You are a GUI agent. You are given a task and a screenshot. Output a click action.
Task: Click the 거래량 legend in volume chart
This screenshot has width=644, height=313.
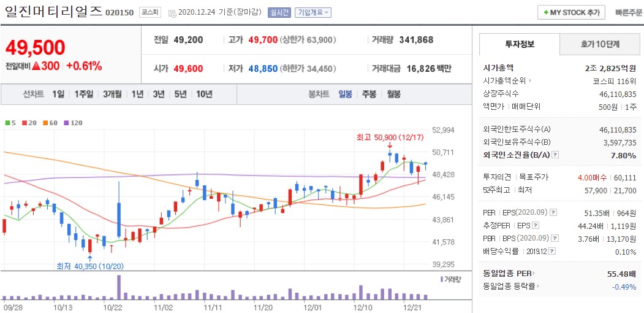point(450,279)
